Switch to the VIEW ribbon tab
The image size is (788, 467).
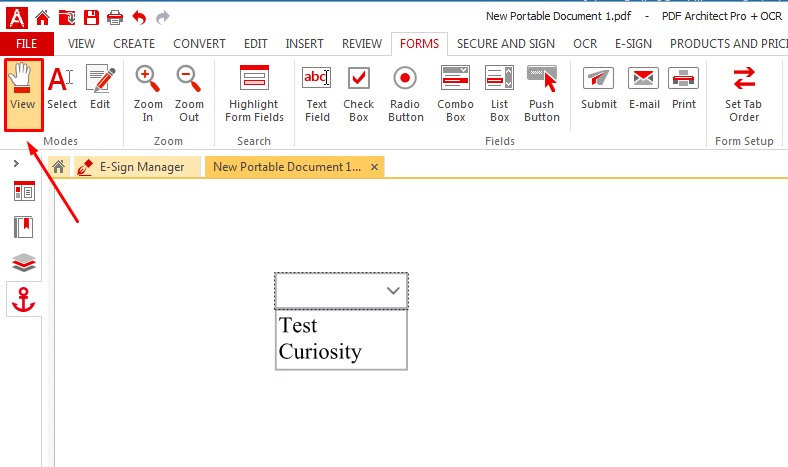[x=81, y=44]
